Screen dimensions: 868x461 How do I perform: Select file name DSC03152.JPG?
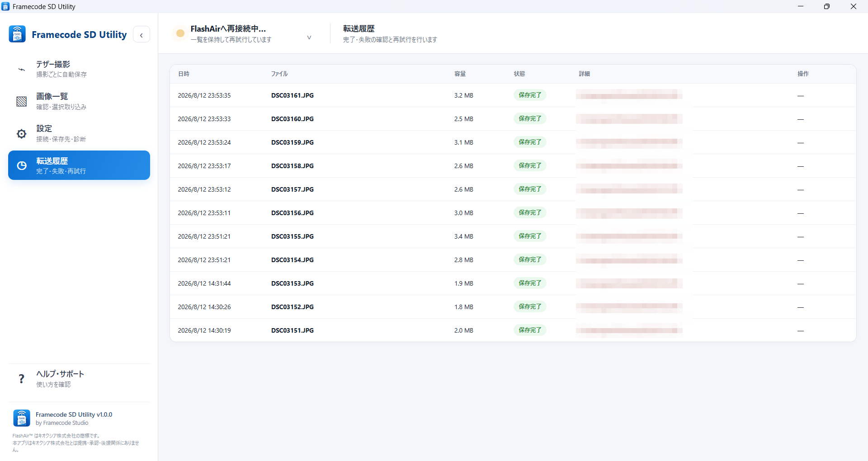pos(292,307)
